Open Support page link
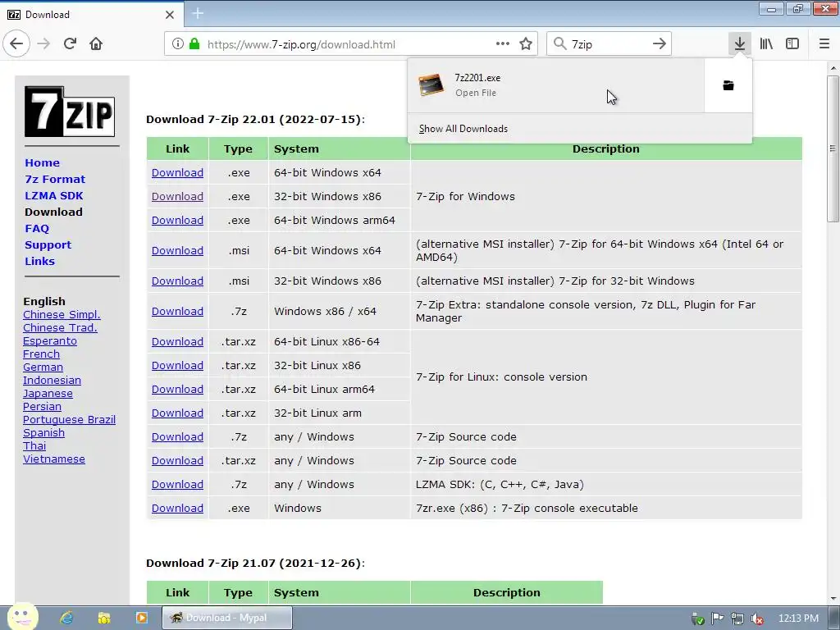The width and height of the screenshot is (840, 630). click(48, 244)
